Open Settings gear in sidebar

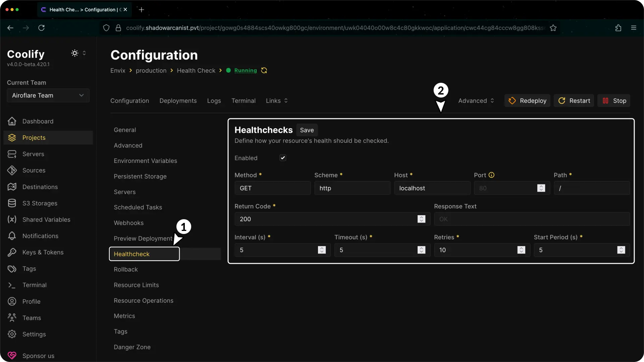point(12,334)
